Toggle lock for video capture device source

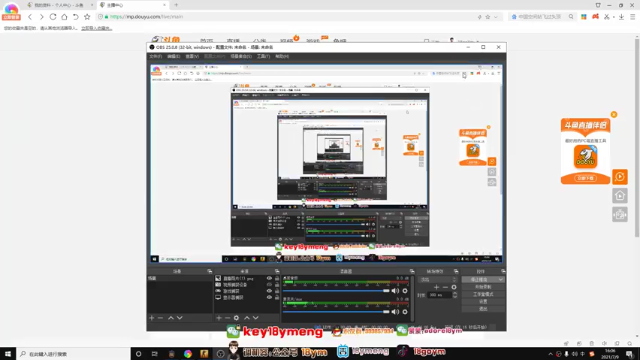point(277,285)
